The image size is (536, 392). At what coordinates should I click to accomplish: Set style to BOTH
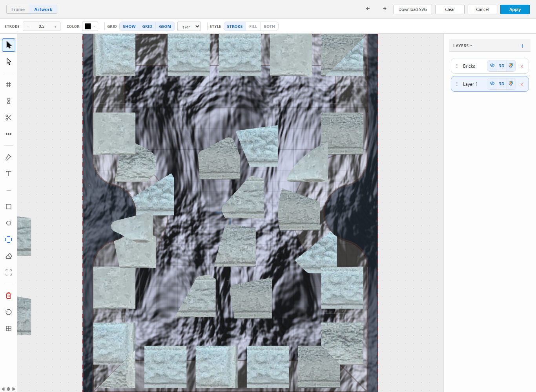pyautogui.click(x=269, y=26)
